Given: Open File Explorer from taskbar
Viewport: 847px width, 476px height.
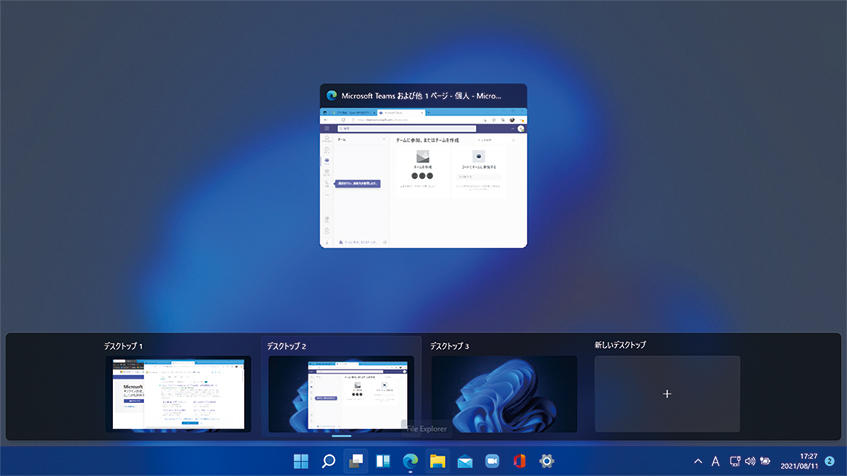Looking at the screenshot, I should point(438,461).
